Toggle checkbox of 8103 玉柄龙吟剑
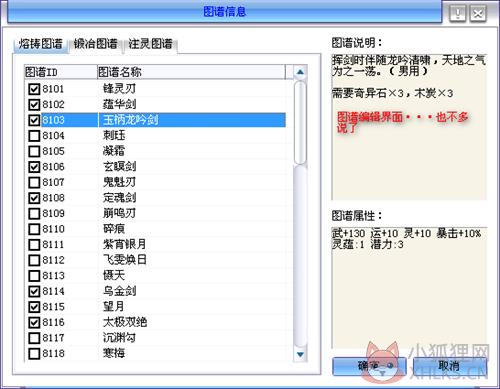Screen dimensions: 500x389 pyautogui.click(x=34, y=120)
